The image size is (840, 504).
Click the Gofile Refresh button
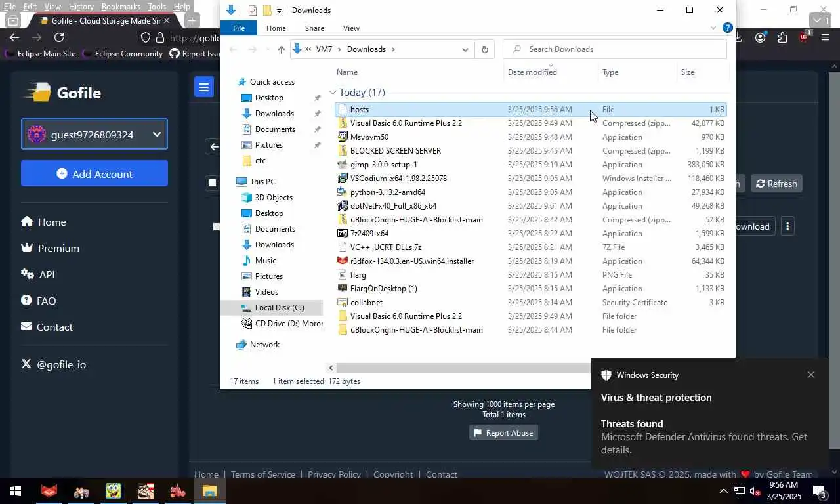(777, 184)
